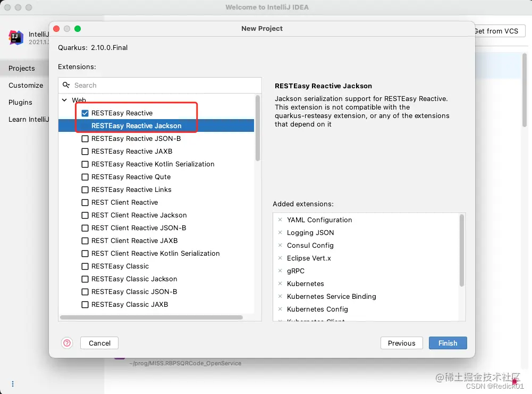
Task: Click the 'Kubernetes Config' added extension
Action: [317, 309]
